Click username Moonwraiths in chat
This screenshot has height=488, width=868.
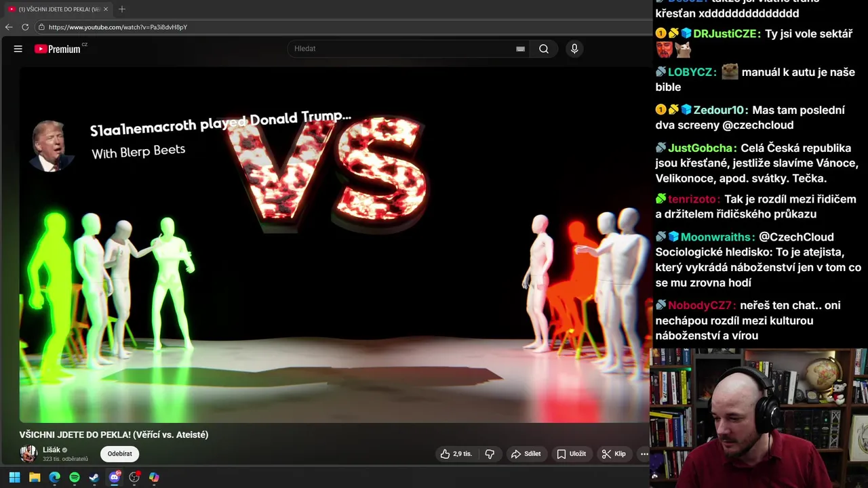point(717,237)
